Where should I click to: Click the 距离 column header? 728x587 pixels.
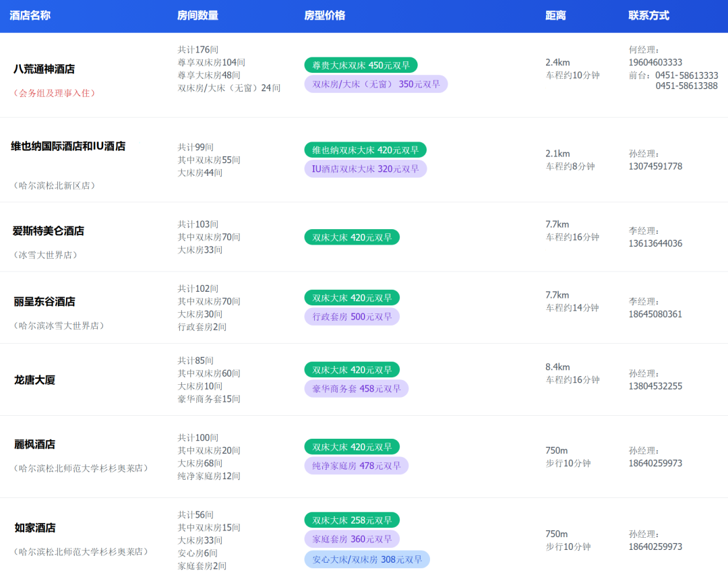(555, 16)
